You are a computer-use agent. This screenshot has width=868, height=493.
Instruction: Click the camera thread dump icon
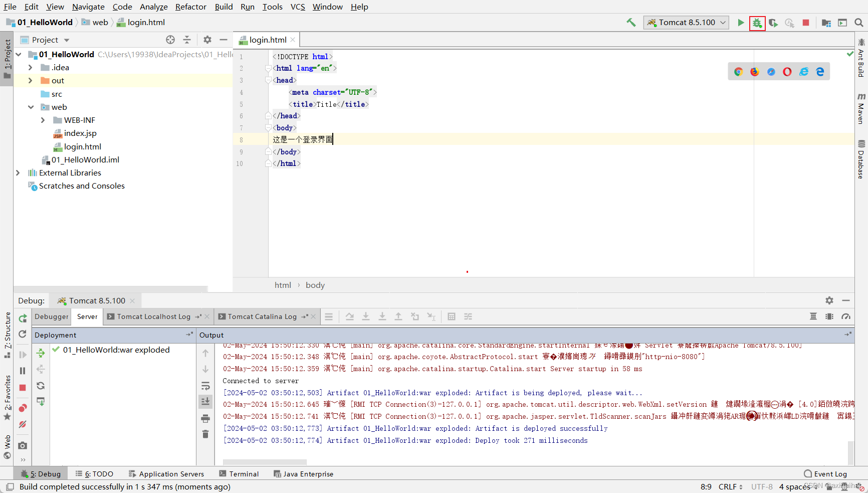tap(23, 445)
